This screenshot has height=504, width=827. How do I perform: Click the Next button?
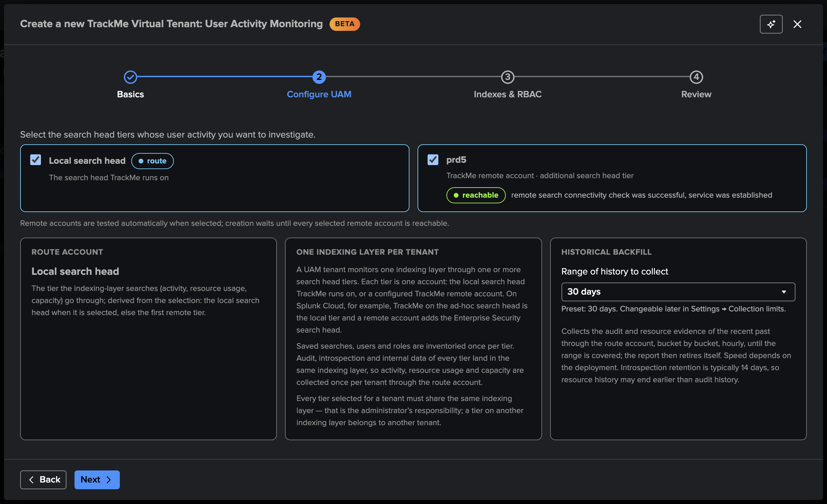(97, 480)
